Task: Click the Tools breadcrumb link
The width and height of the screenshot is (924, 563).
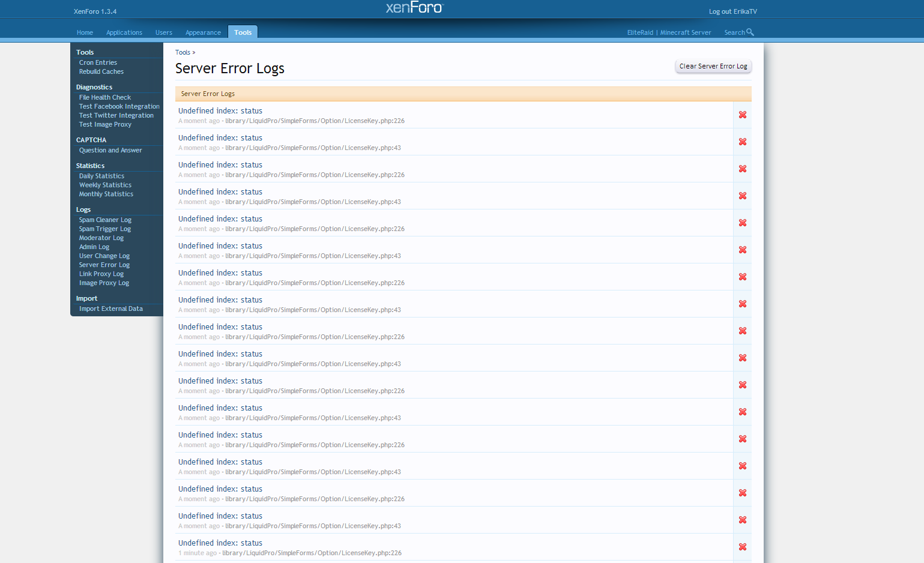Action: (183, 52)
